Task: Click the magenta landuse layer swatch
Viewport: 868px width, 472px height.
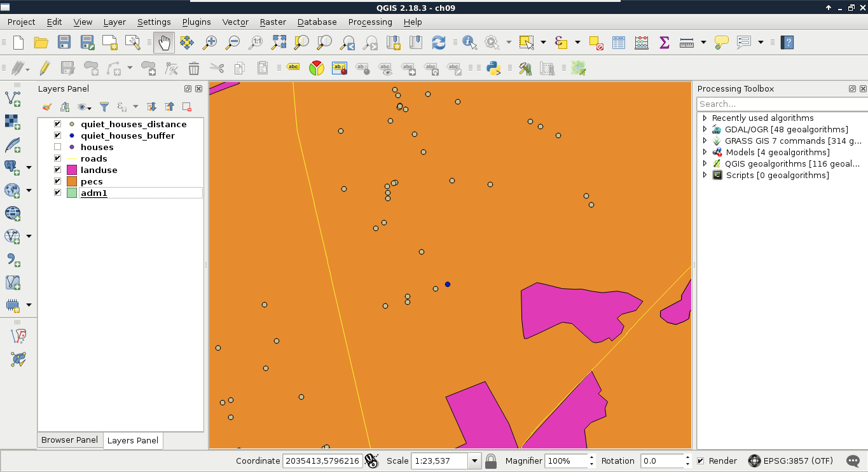Action: point(72,170)
